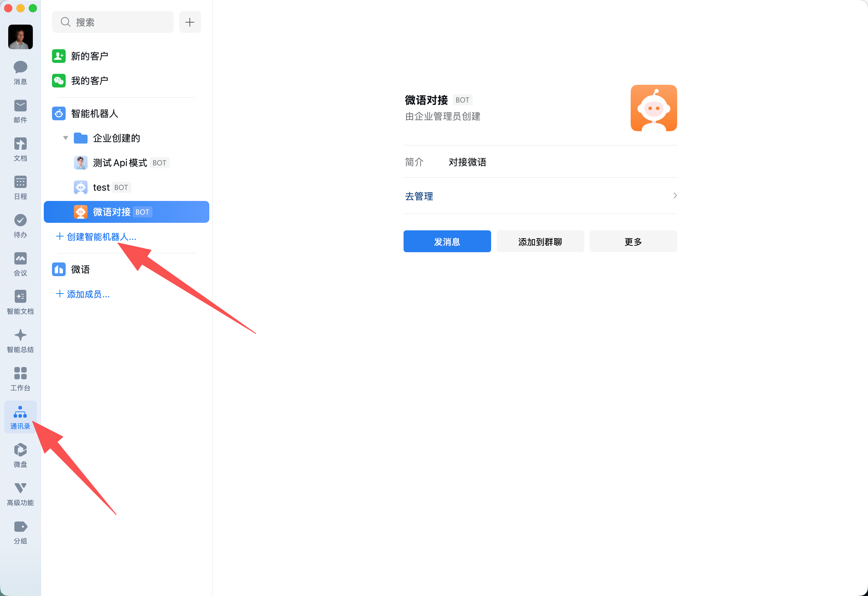Select the 通讯录 contacts section
The height and width of the screenshot is (596, 868).
tap(20, 417)
